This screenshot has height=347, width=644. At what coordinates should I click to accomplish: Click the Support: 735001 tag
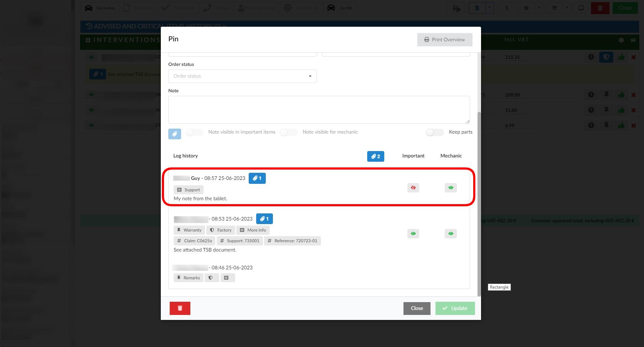(240, 241)
